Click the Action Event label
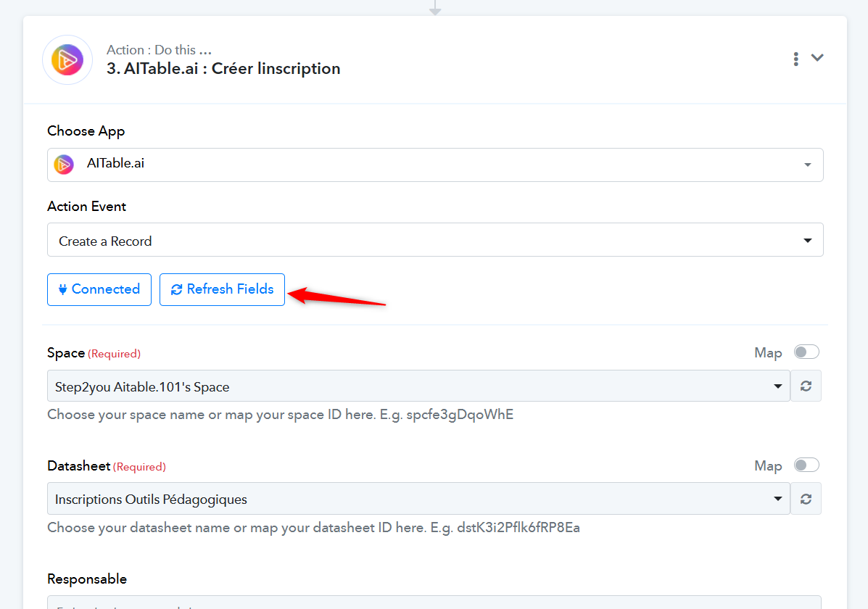 (87, 207)
